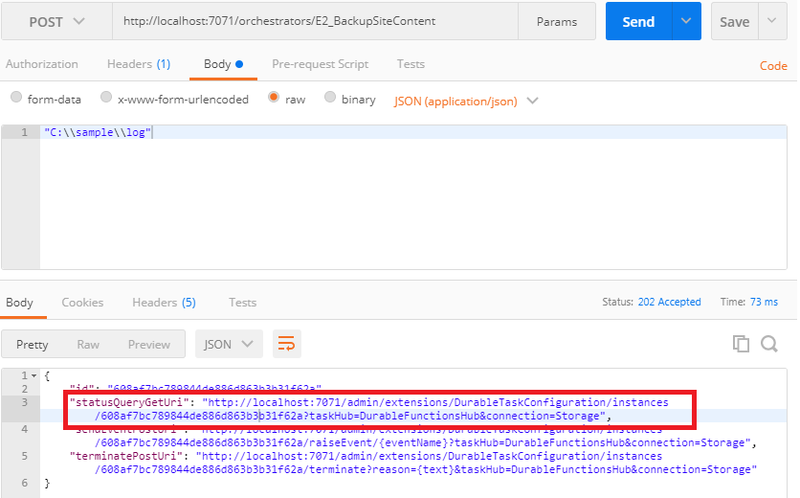Viewport: 800px width, 498px height.
Task: Open the orange Code link
Action: point(773,66)
